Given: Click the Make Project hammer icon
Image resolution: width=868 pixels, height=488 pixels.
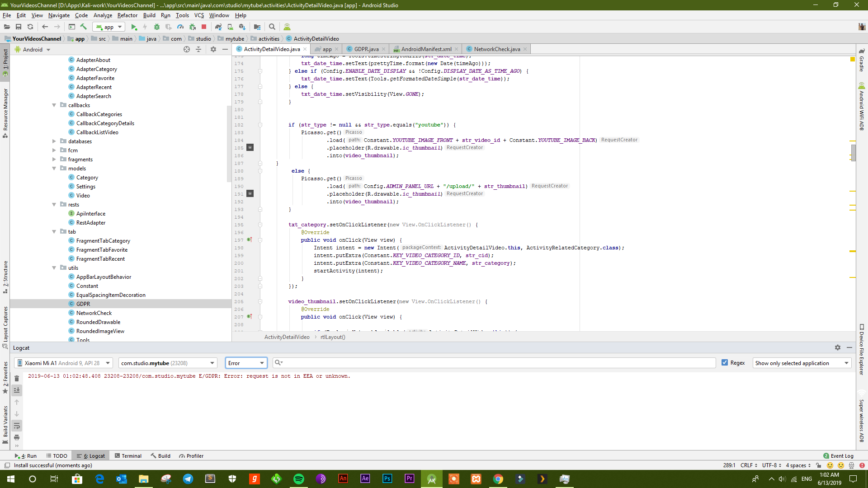Looking at the screenshot, I should point(84,27).
